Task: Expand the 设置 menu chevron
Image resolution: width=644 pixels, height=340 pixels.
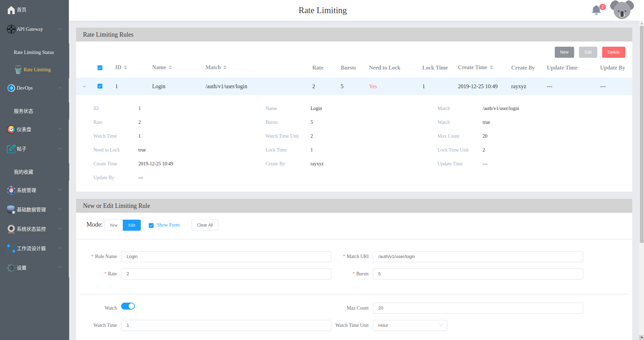Action: [x=60, y=268]
